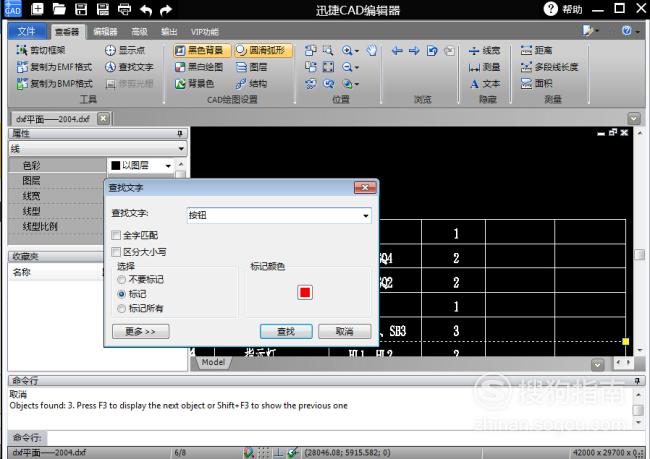Switch to the 查看器 viewer tab

[67, 32]
